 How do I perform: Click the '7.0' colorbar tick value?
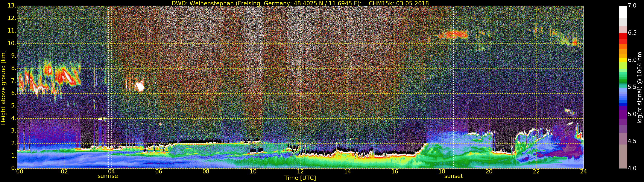click(x=632, y=6)
